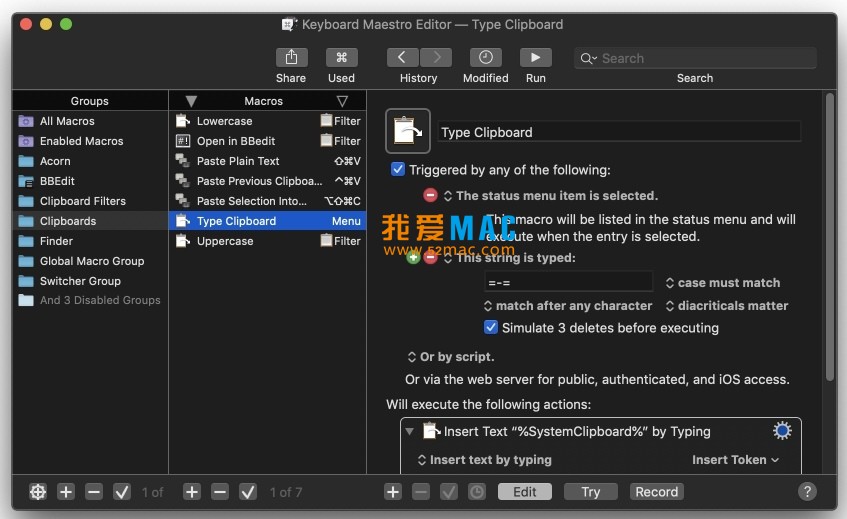This screenshot has width=847, height=519.
Task: Go forward in History
Action: (x=436, y=57)
